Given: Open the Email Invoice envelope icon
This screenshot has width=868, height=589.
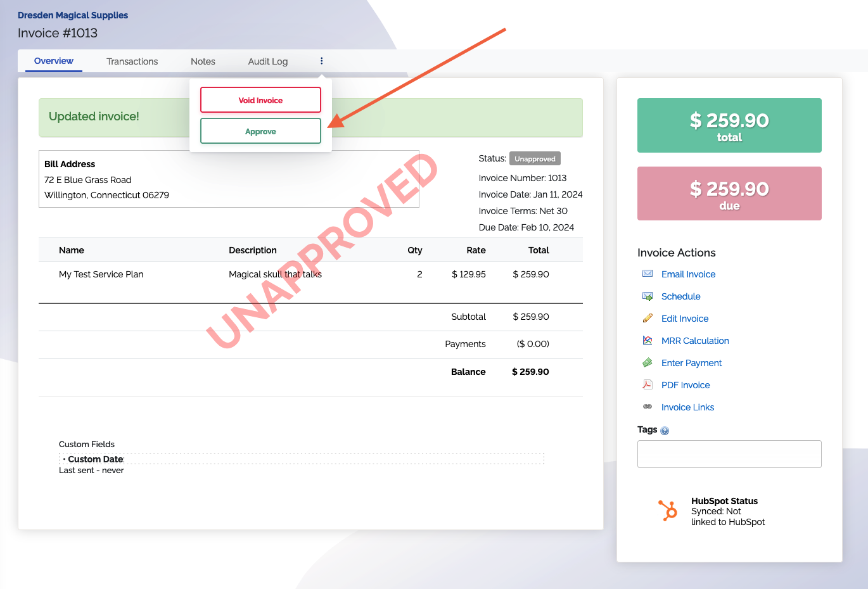Looking at the screenshot, I should pyautogui.click(x=647, y=274).
